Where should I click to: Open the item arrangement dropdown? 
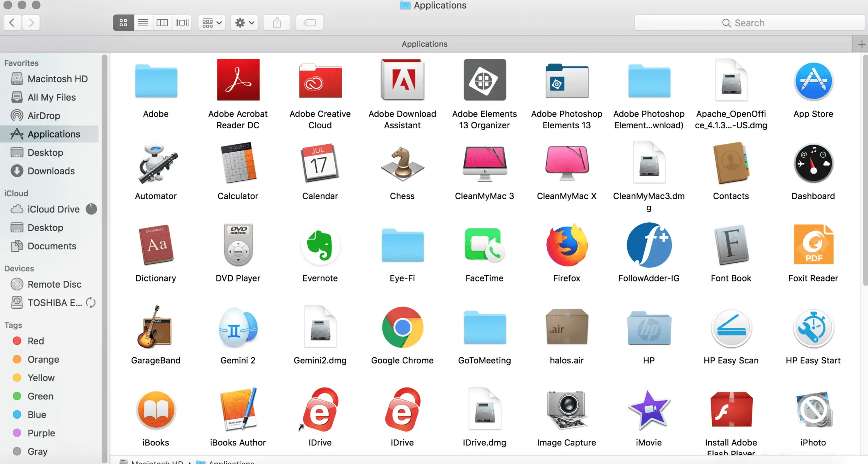(212, 23)
